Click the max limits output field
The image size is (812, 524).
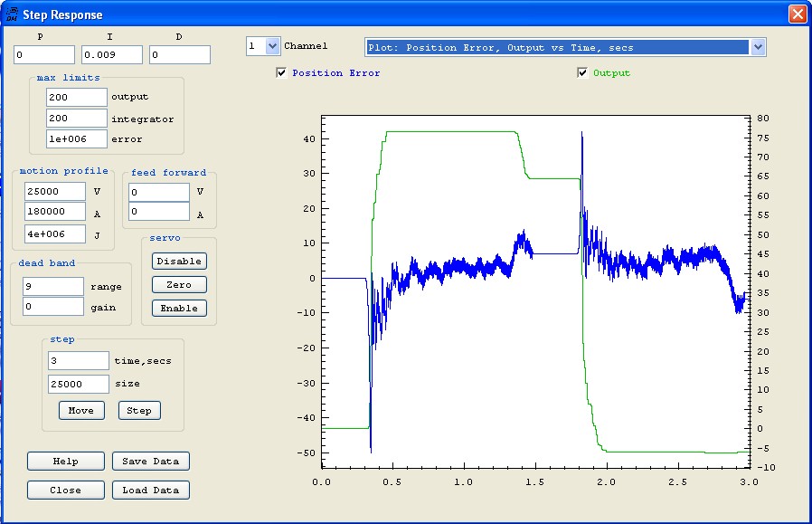pyautogui.click(x=76, y=97)
